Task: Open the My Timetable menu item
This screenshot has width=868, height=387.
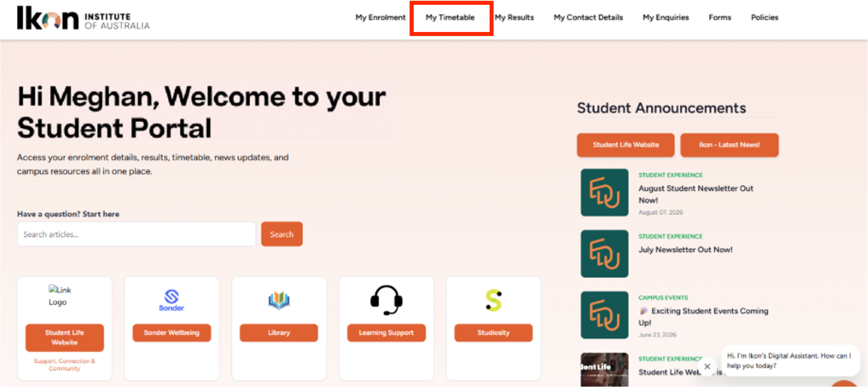Action: point(450,18)
